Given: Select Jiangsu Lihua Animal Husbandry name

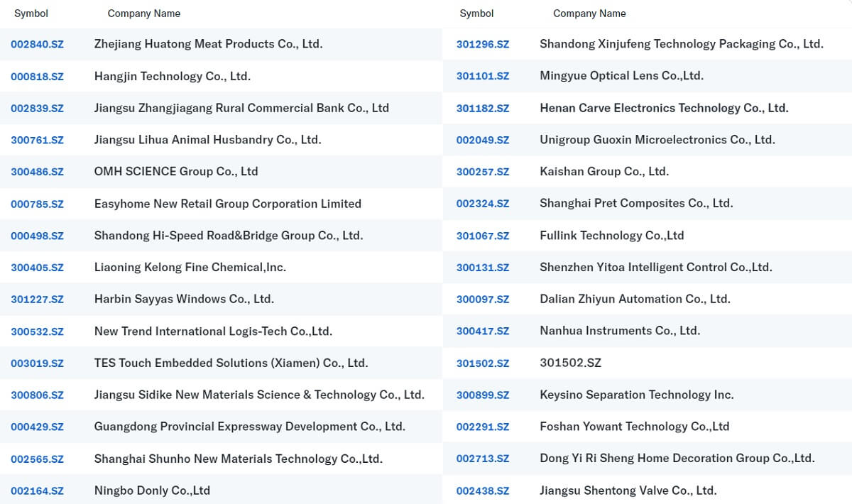Looking at the screenshot, I should click(208, 140).
